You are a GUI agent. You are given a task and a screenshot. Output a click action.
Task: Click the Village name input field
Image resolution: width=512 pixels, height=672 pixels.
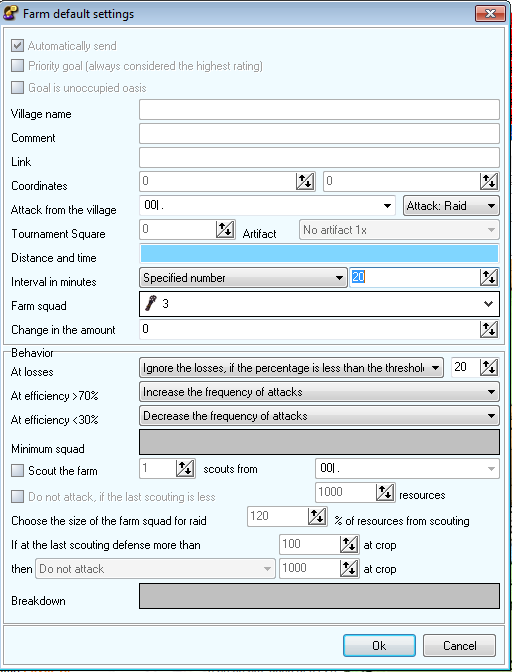point(319,110)
